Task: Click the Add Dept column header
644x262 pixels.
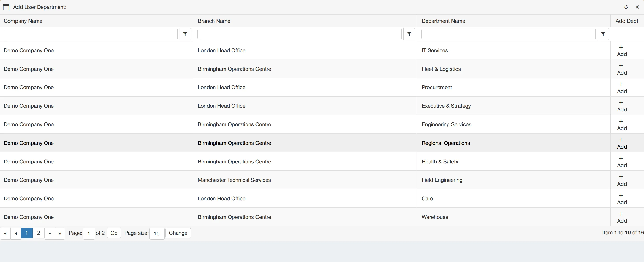Action: click(x=627, y=21)
